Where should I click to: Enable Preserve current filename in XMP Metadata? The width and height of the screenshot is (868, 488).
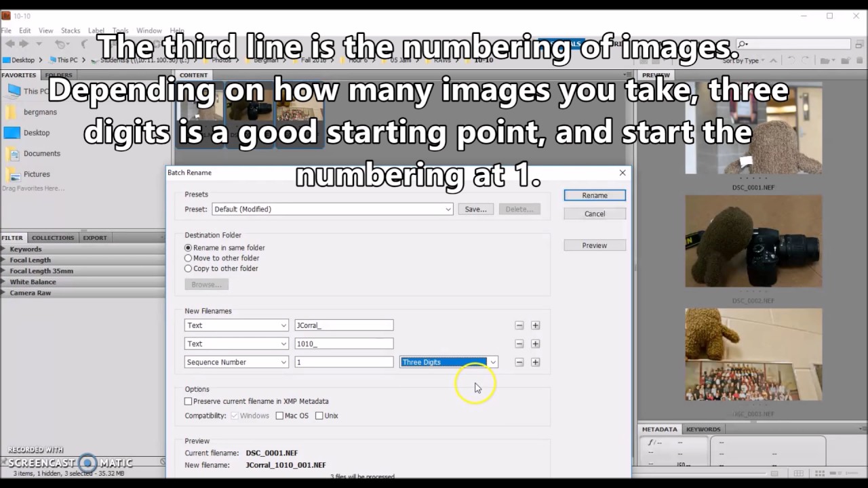point(256,401)
